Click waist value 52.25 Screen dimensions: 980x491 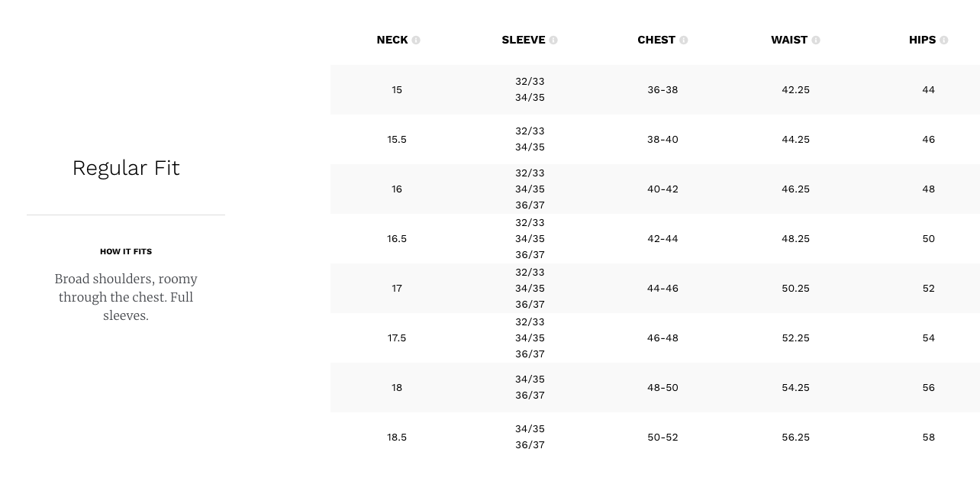(x=795, y=338)
